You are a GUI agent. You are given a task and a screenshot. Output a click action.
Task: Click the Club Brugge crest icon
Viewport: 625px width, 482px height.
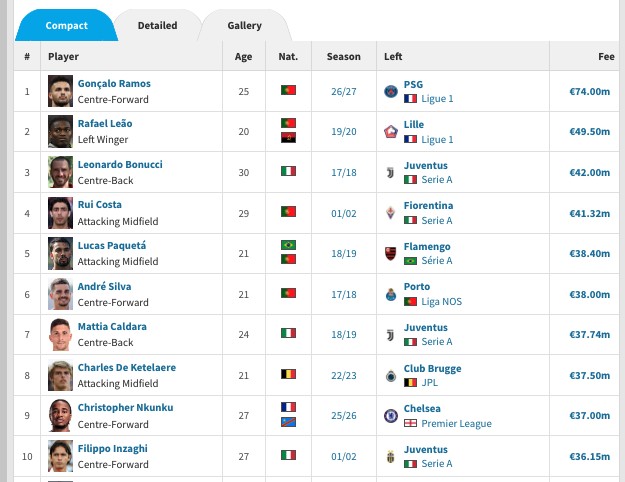pos(391,376)
